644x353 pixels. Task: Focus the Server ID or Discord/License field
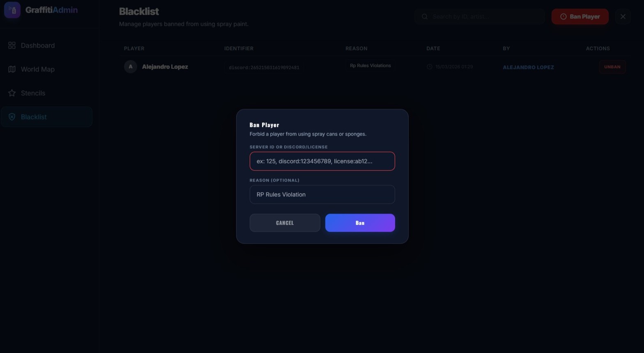pos(322,161)
